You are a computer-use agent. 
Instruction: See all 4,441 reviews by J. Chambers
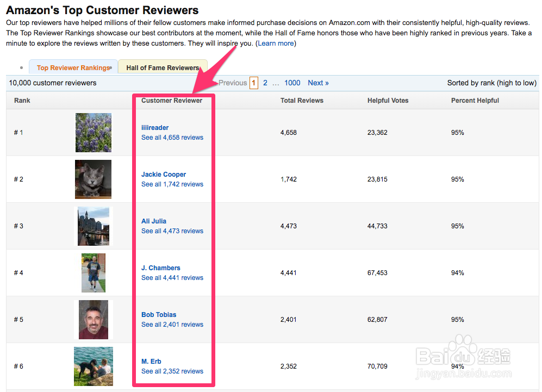tap(172, 278)
